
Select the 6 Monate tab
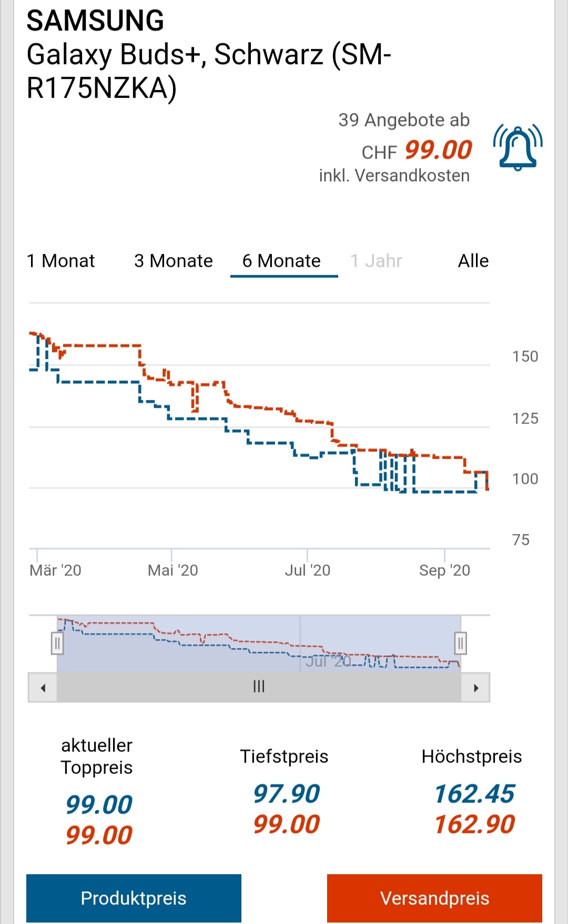coord(281,261)
